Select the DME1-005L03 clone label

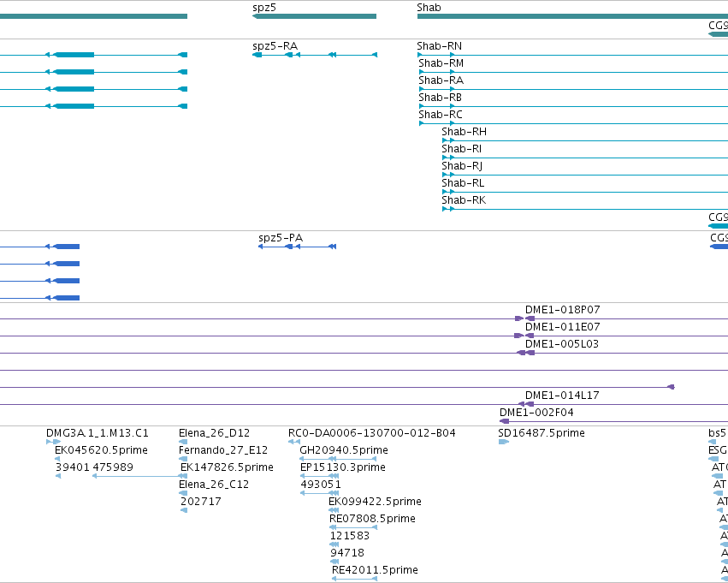(562, 344)
